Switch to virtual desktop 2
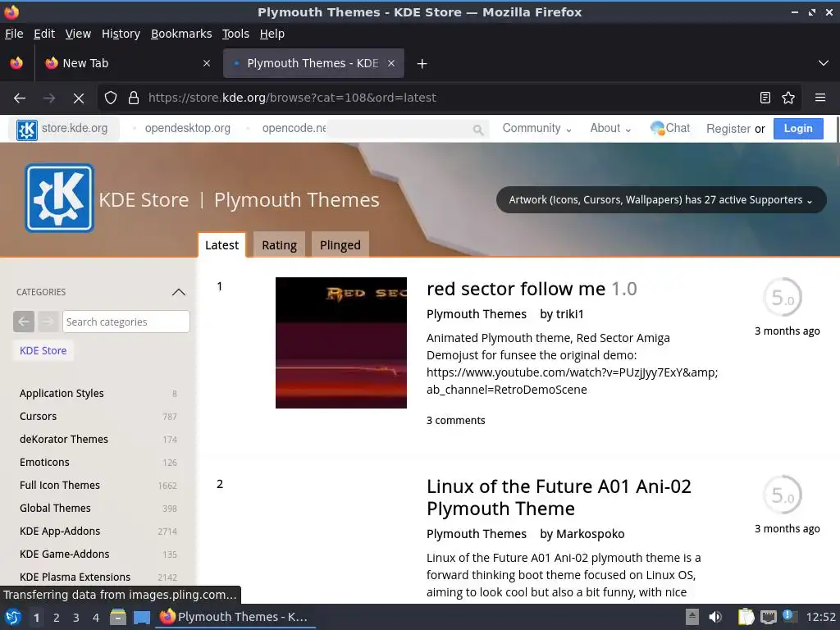 [57, 618]
